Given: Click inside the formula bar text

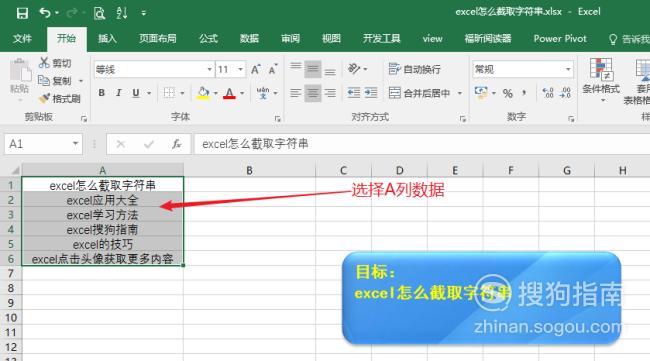Looking at the screenshot, I should pyautogui.click(x=255, y=144).
